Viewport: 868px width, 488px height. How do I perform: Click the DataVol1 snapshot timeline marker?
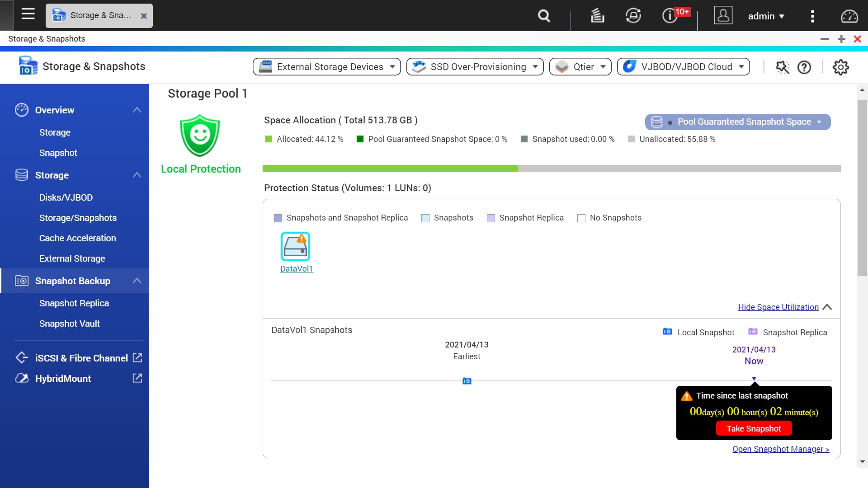click(x=467, y=381)
